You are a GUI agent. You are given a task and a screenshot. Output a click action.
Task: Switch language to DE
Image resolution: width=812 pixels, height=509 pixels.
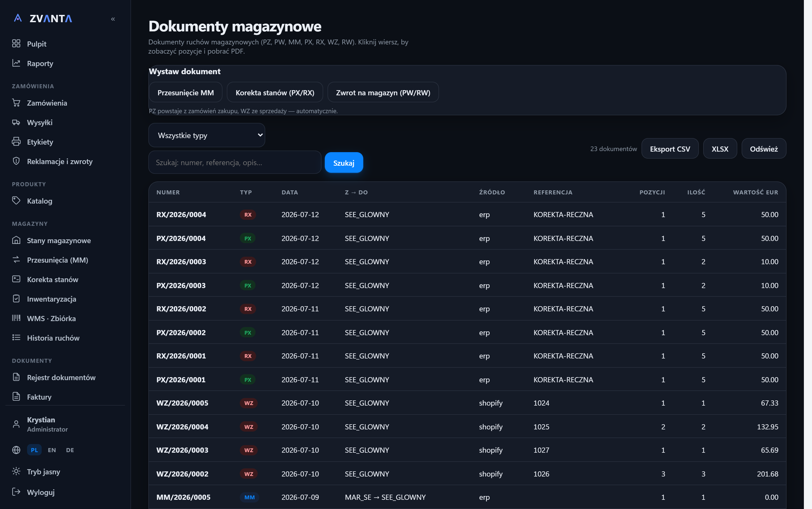tap(70, 450)
